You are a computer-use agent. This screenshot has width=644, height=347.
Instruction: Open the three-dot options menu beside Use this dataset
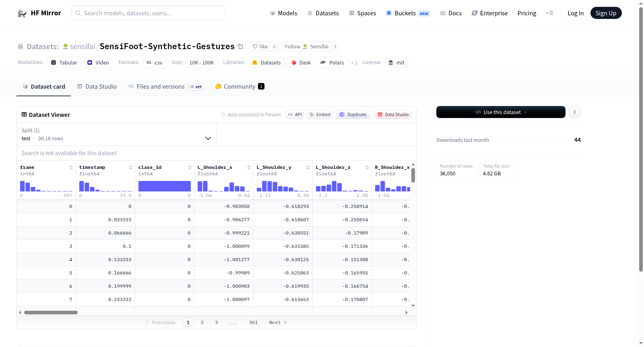[x=575, y=112]
